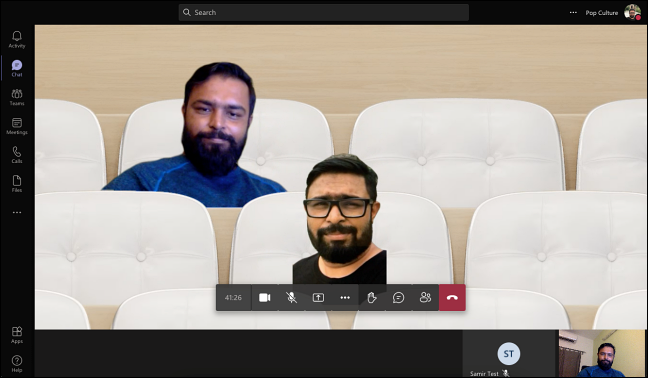This screenshot has width=648, height=378.
Task: Show the participants panel
Action: tap(425, 297)
